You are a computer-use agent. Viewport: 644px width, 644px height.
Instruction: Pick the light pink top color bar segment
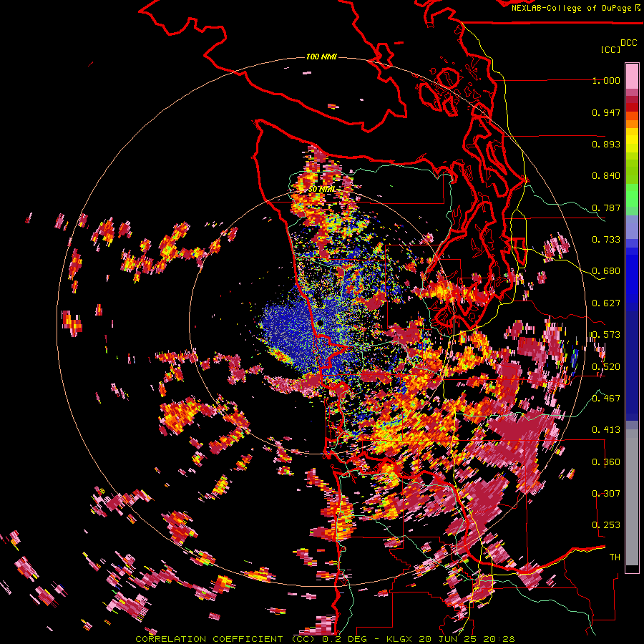[632, 77]
